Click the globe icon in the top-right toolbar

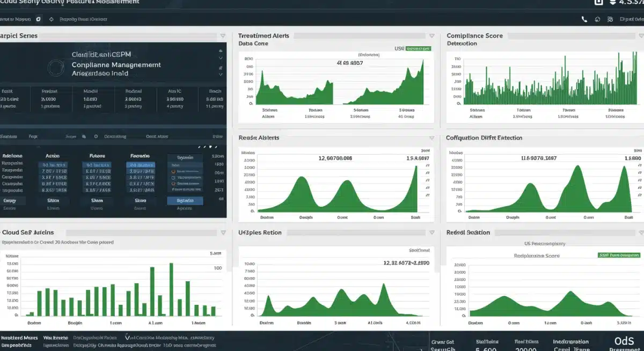point(611,19)
